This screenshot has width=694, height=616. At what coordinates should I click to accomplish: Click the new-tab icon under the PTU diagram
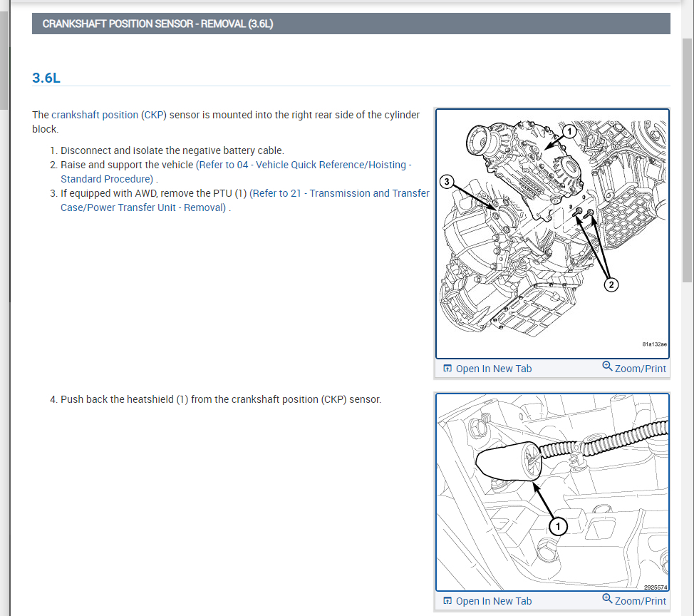[447, 369]
